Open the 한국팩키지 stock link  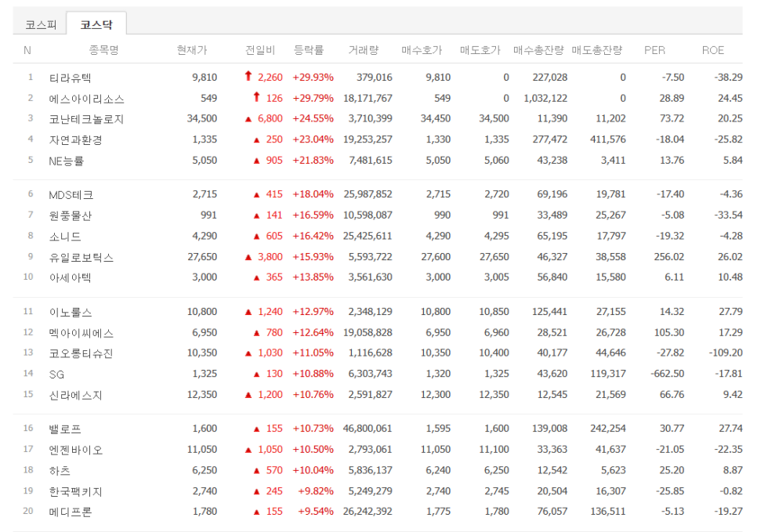[75, 491]
